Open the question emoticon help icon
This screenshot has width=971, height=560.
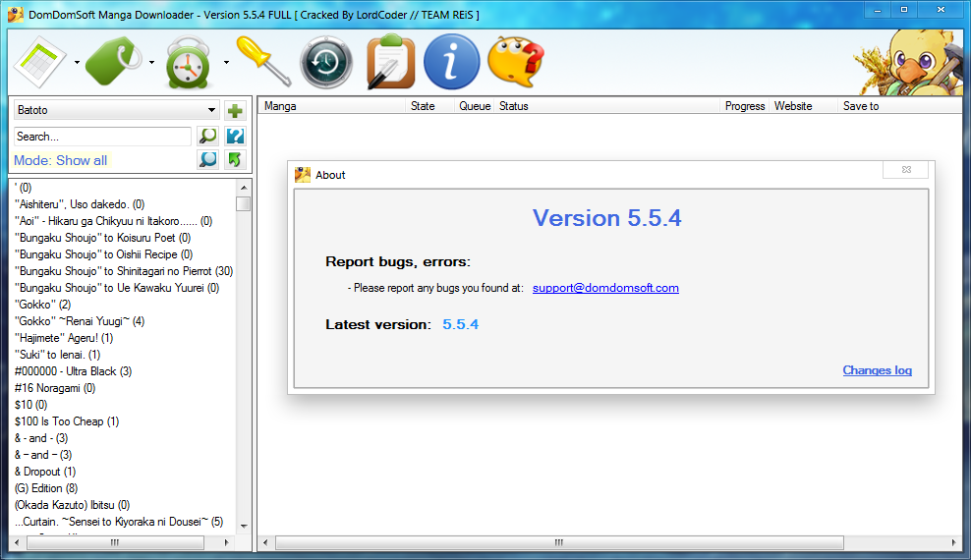point(516,62)
